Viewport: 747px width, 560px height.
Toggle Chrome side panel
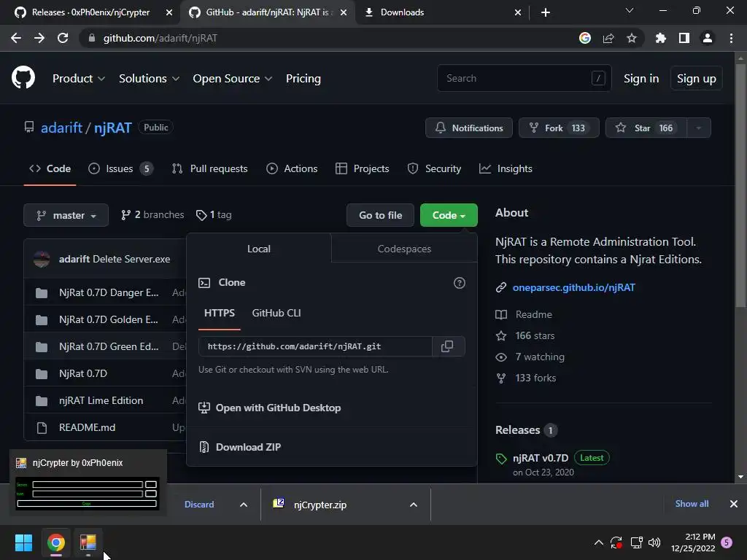684,38
